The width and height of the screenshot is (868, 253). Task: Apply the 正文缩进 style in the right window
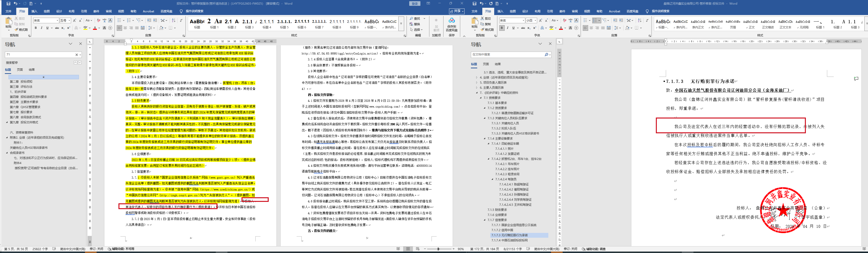pos(768,24)
